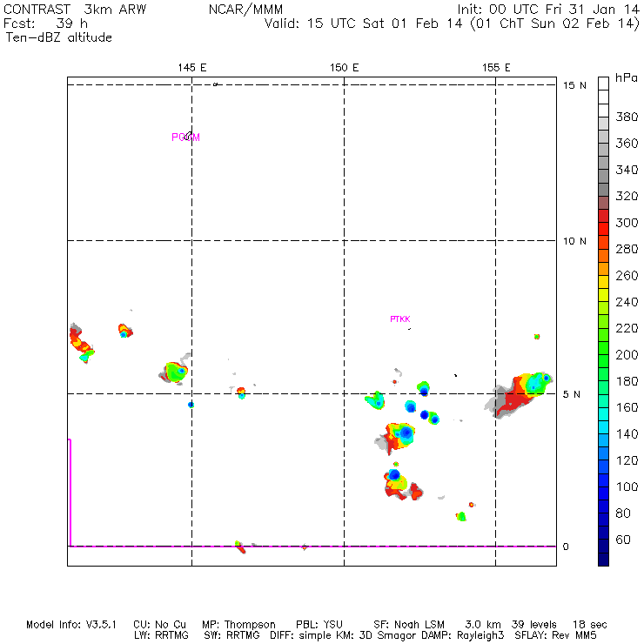
Task: Click the '280' colorbar value
Action: 627,249
